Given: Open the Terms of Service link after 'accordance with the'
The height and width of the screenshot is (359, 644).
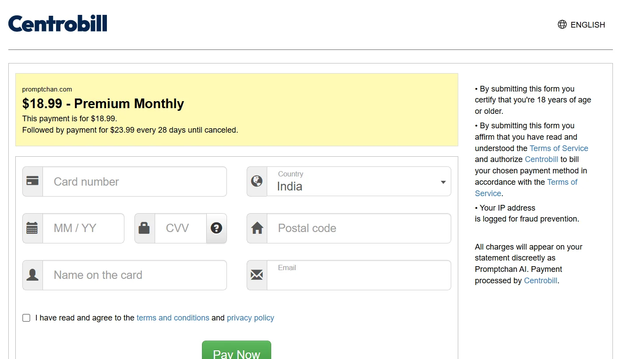Looking at the screenshot, I should pos(526,188).
